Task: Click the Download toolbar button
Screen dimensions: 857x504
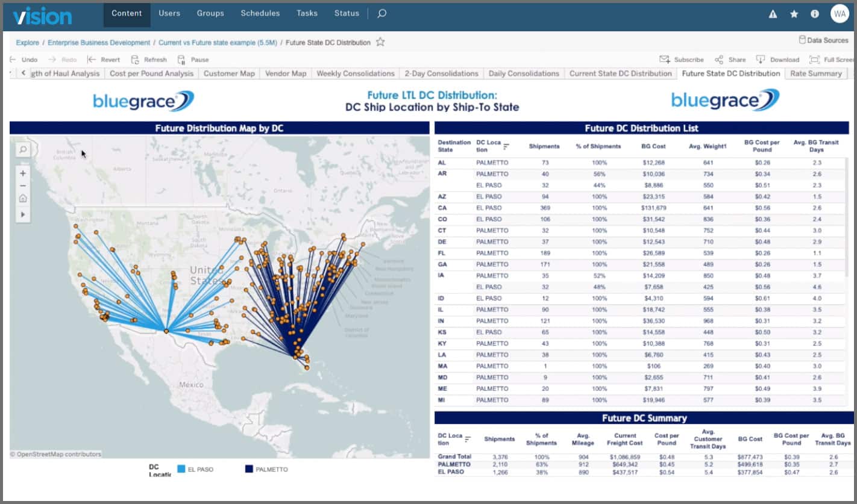Action: (777, 60)
